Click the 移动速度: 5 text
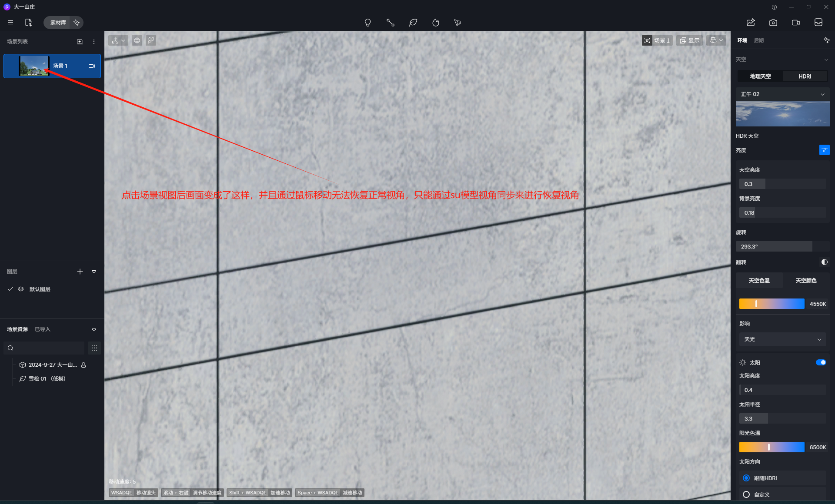 coord(122,481)
